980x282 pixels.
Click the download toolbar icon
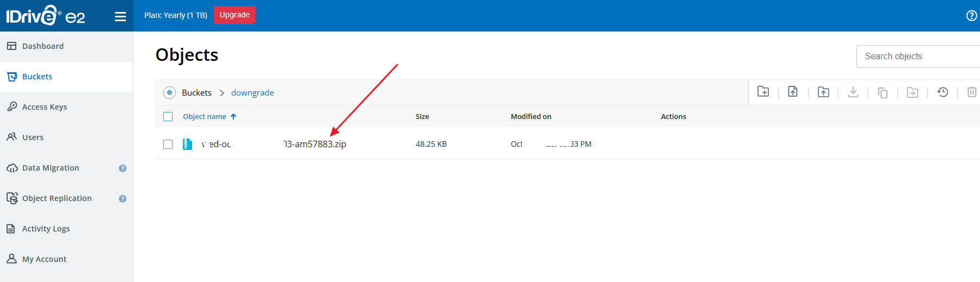(x=853, y=92)
